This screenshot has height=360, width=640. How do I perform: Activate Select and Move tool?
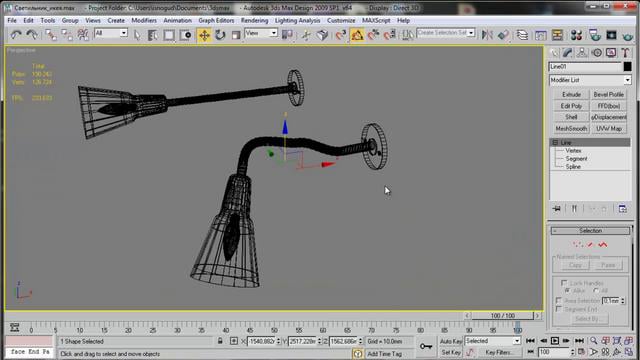pos(204,35)
